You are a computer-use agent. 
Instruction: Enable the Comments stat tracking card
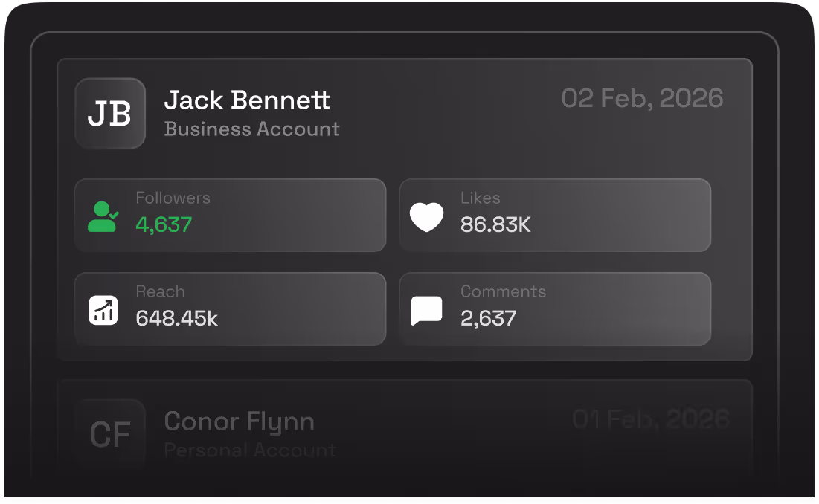pyautogui.click(x=555, y=308)
